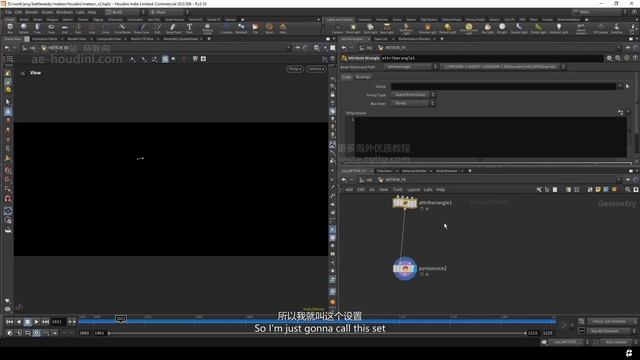
Task: Click inside the VEXpression code editor
Action: [490, 137]
